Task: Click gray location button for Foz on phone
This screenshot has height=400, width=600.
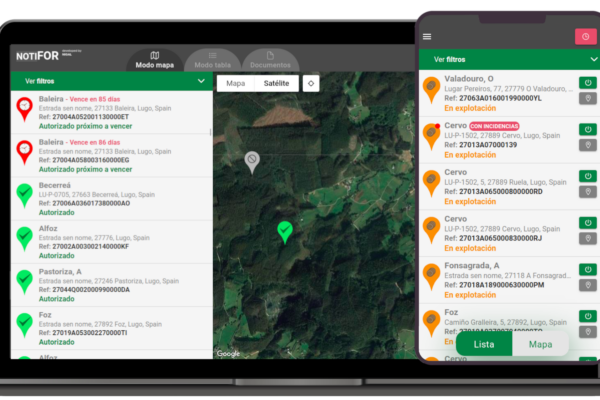Action: 588,332
